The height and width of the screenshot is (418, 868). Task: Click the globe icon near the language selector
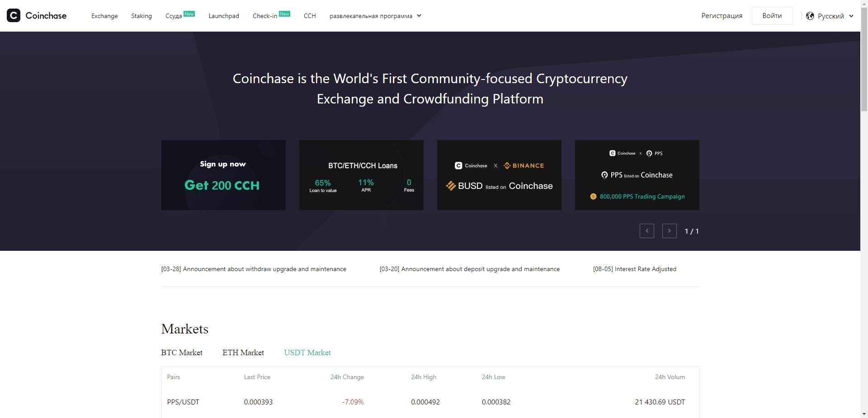point(810,15)
